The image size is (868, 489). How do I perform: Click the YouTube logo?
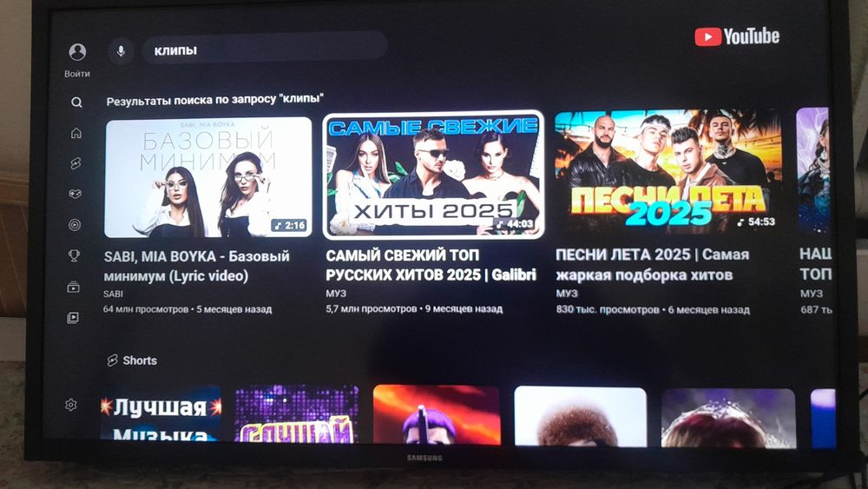point(737,36)
